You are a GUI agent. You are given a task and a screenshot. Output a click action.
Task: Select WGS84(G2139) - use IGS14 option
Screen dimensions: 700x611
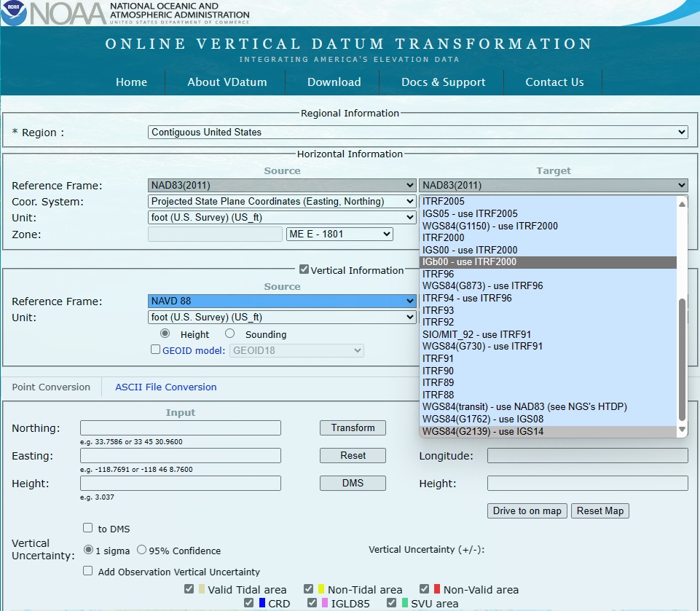point(548,432)
